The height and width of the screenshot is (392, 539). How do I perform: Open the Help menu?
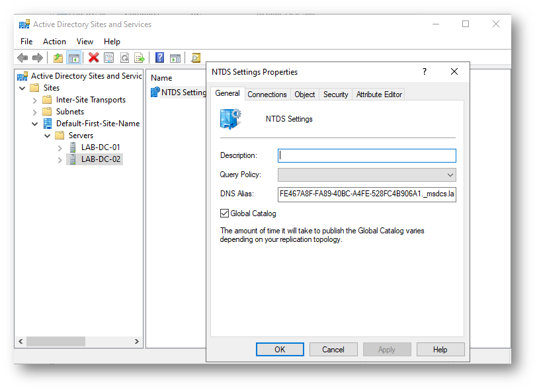(x=112, y=42)
